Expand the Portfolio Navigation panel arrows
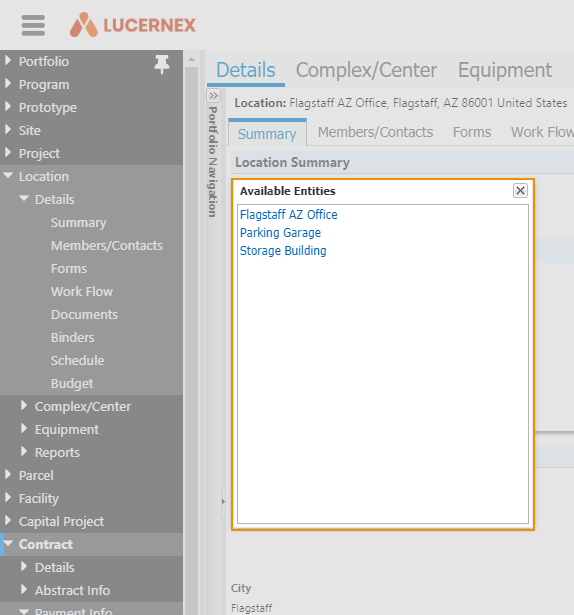The width and height of the screenshot is (574, 615). [213, 95]
